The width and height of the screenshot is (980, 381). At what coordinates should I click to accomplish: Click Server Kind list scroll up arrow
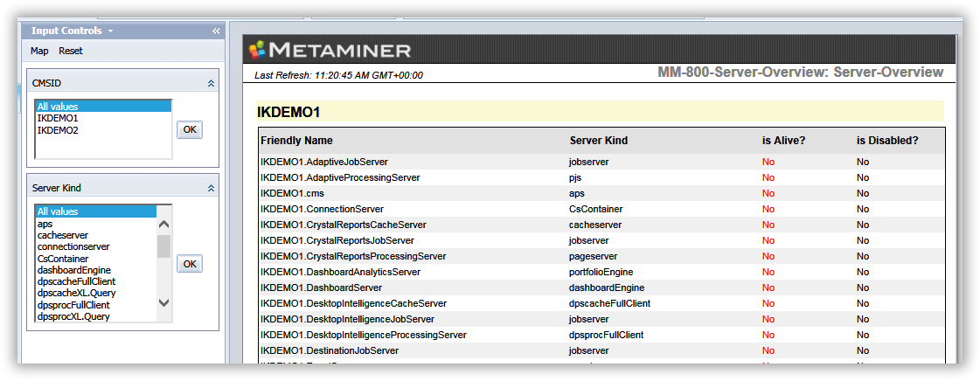coord(163,225)
